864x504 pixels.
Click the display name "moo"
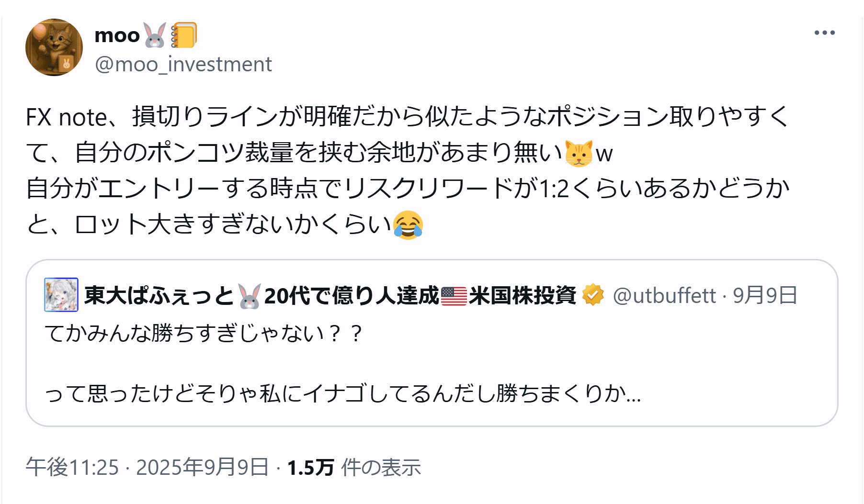click(x=117, y=35)
